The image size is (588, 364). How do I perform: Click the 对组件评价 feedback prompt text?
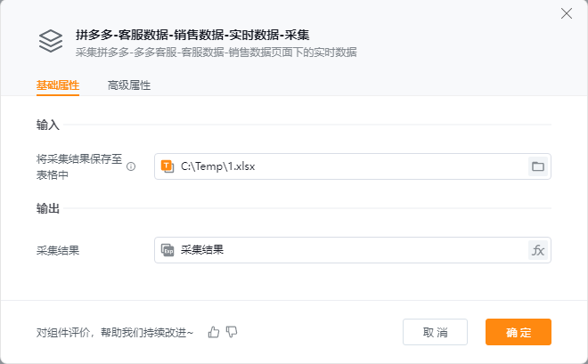(115, 332)
